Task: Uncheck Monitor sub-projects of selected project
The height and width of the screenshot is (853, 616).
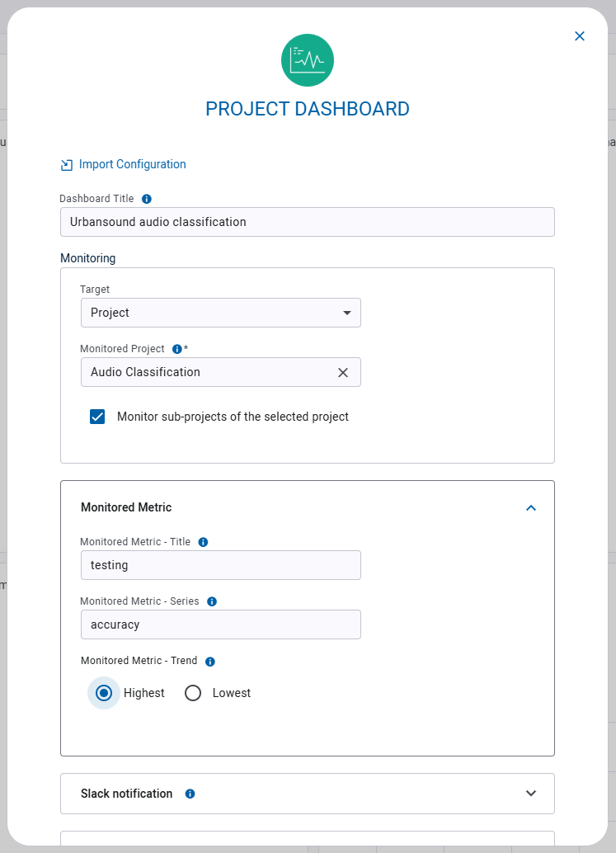Action: (97, 417)
